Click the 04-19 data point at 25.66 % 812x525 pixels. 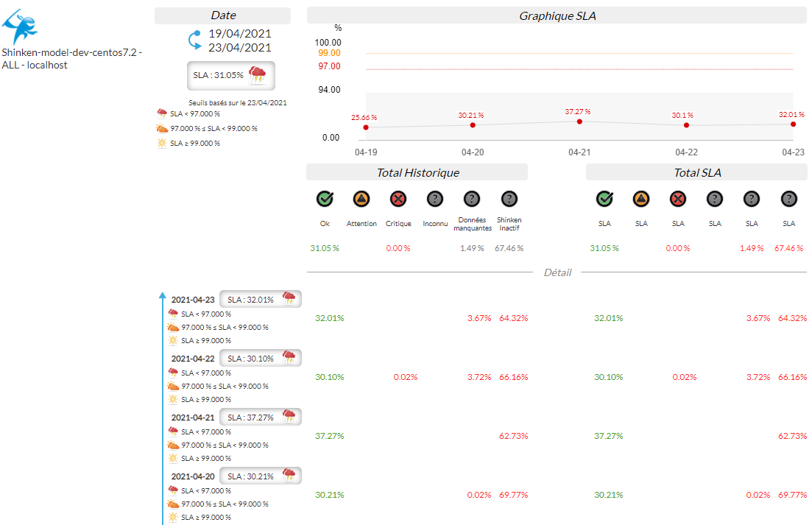pyautogui.click(x=366, y=127)
